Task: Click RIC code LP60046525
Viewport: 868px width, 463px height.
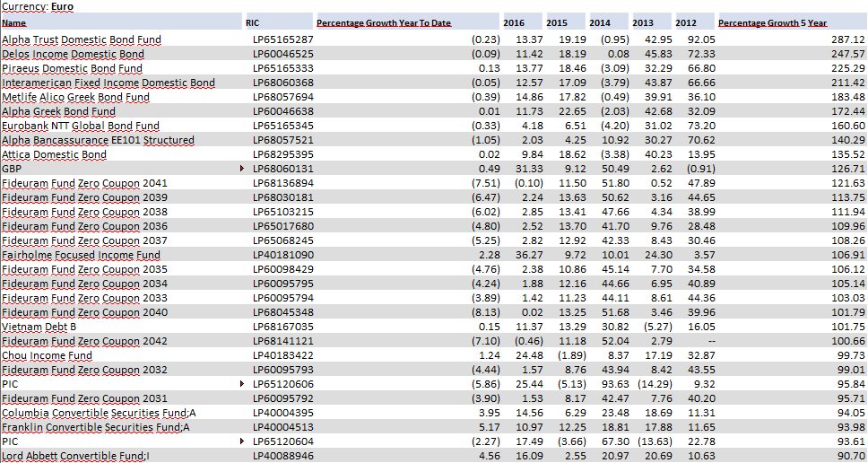Action: point(282,54)
